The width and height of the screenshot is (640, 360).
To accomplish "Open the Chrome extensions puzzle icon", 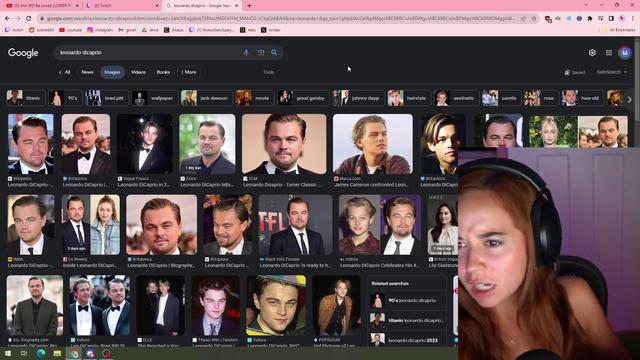I will click(x=590, y=18).
